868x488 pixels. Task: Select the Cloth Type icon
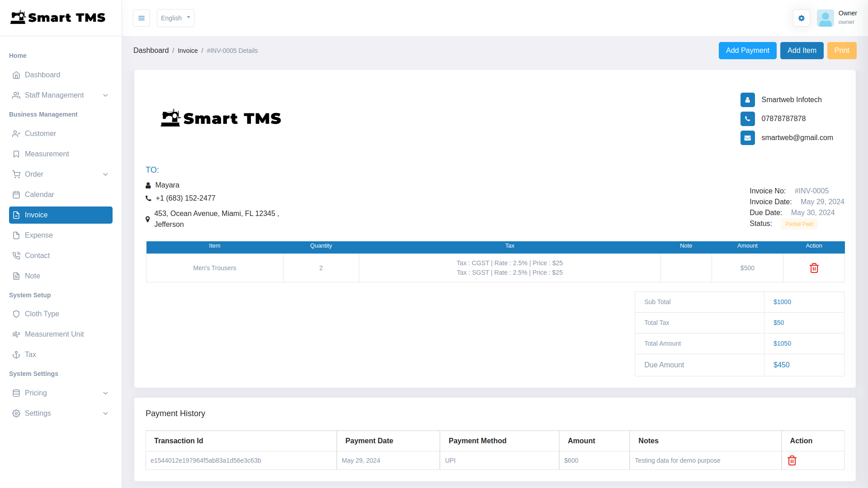click(x=16, y=314)
